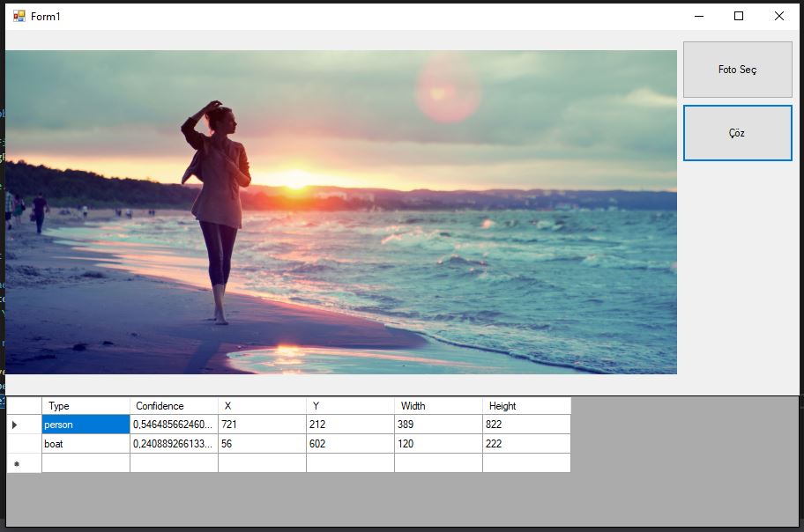Select the boat row's confidence value cell

174,444
